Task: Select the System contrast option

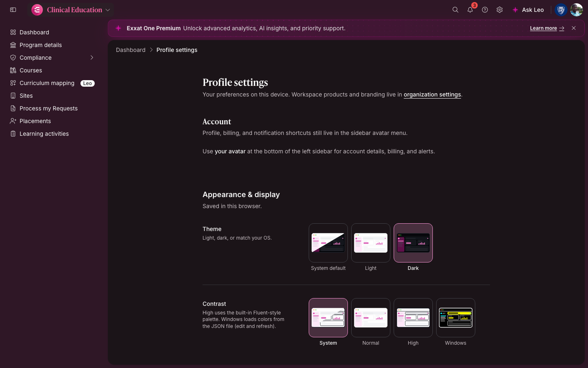Action: 328,318
